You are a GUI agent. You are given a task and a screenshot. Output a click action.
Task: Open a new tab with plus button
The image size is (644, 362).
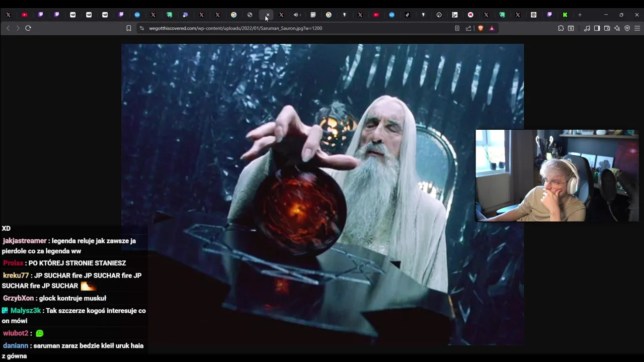coord(580,15)
